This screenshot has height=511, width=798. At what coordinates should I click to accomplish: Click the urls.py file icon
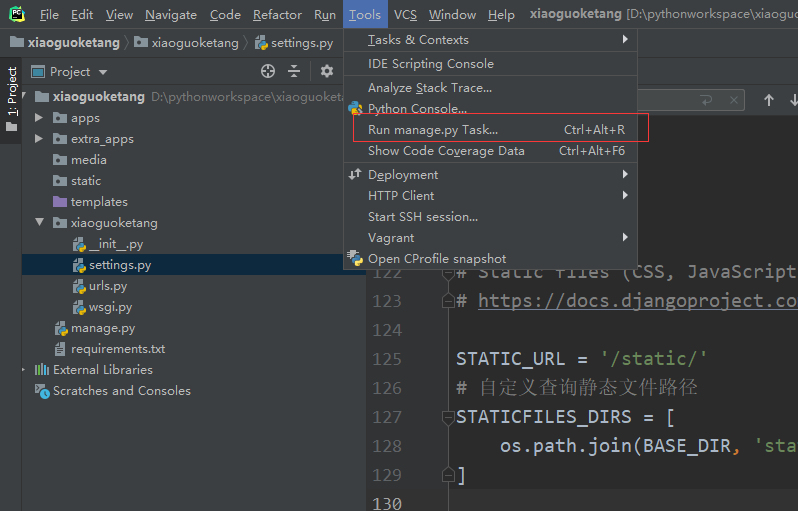click(79, 286)
